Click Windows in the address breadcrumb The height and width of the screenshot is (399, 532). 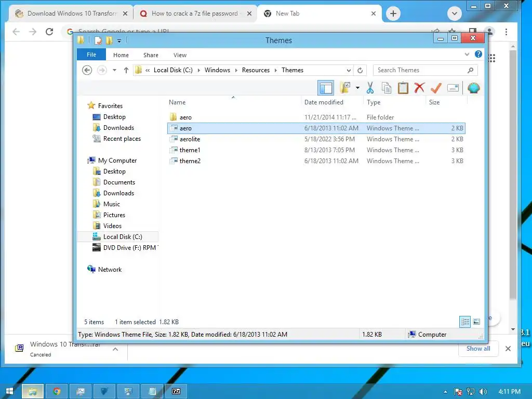(217, 70)
